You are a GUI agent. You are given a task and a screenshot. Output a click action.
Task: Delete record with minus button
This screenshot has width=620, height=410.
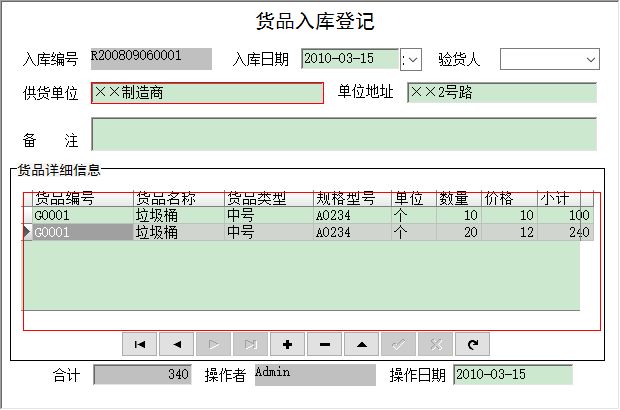pos(325,344)
